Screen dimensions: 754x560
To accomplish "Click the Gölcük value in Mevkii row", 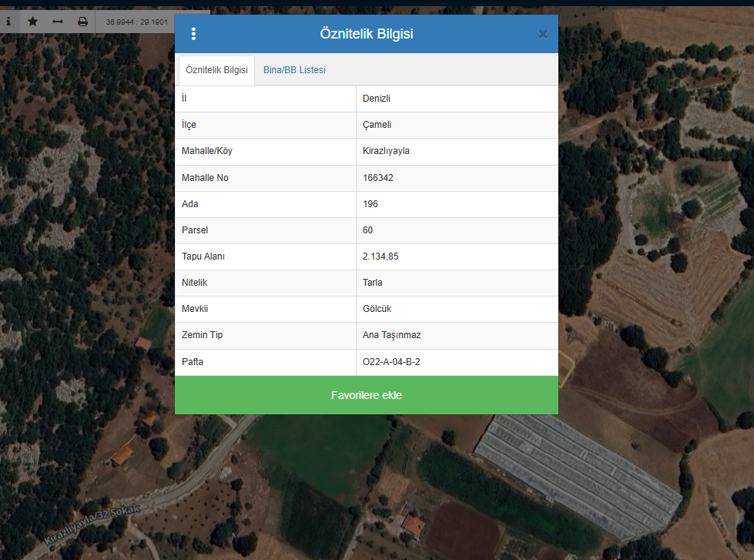I will pyautogui.click(x=377, y=309).
